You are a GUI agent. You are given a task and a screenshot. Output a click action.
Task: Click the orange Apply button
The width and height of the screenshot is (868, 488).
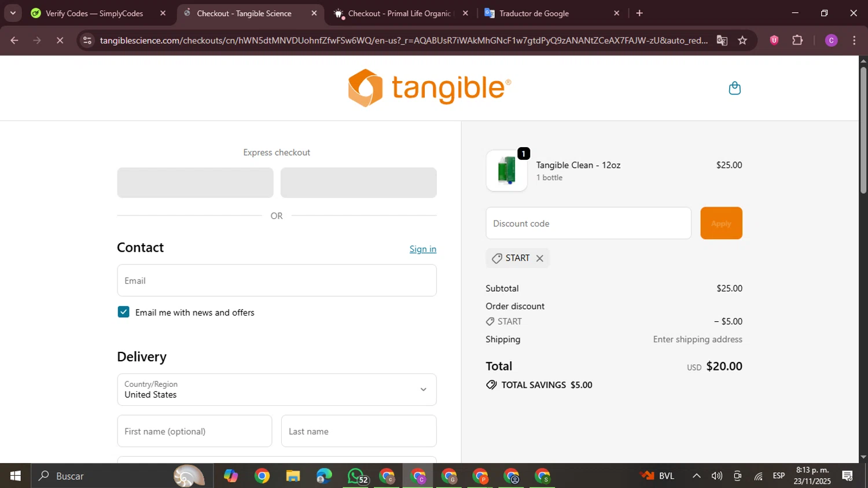tap(721, 223)
